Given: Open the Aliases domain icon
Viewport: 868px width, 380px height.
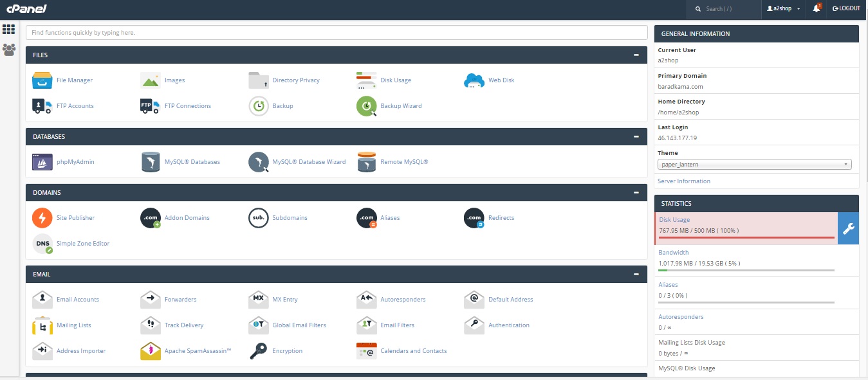Looking at the screenshot, I should 367,218.
